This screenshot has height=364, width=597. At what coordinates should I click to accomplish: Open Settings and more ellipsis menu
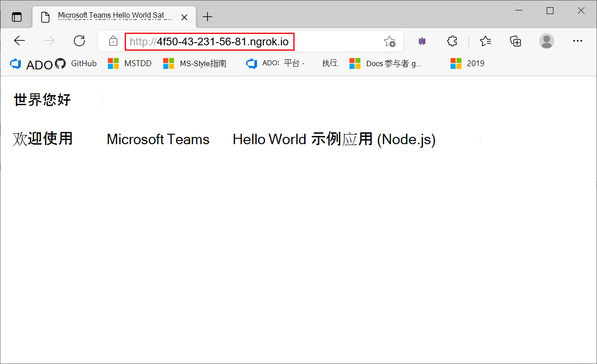pos(578,41)
